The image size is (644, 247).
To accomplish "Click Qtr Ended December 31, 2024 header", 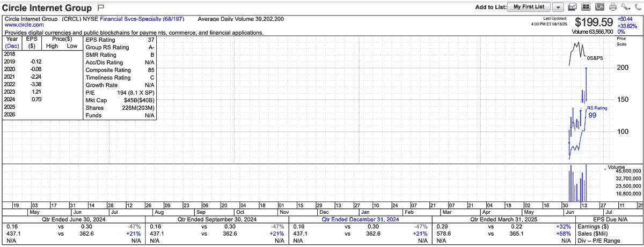I will (x=360, y=219).
